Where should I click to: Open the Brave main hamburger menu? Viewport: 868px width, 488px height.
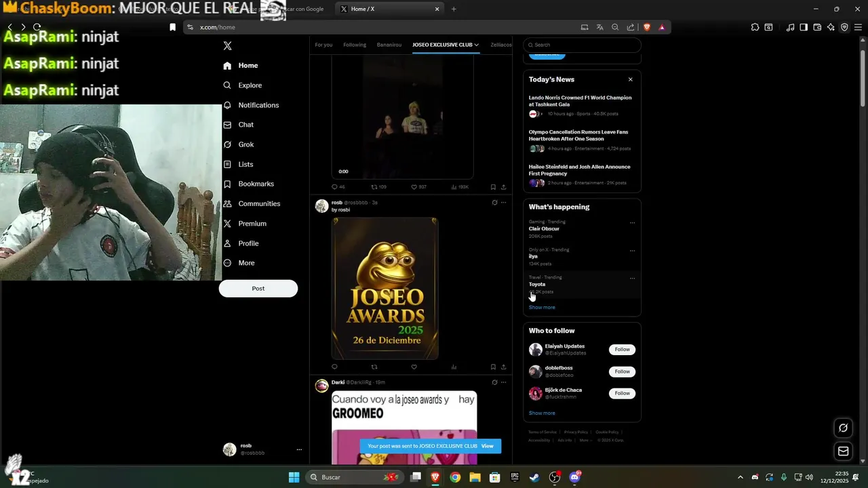[858, 27]
